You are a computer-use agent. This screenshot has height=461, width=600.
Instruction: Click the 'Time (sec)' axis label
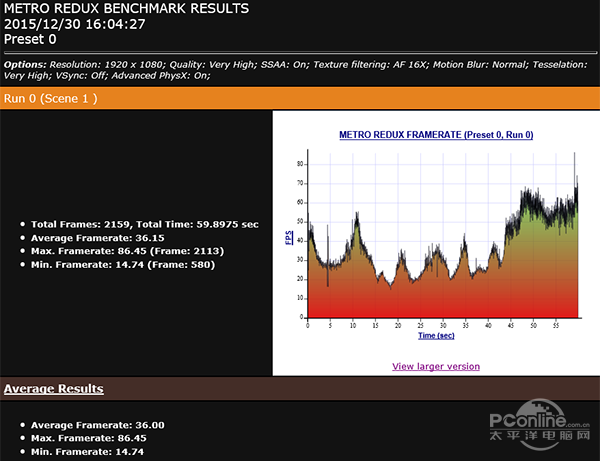[x=436, y=336]
